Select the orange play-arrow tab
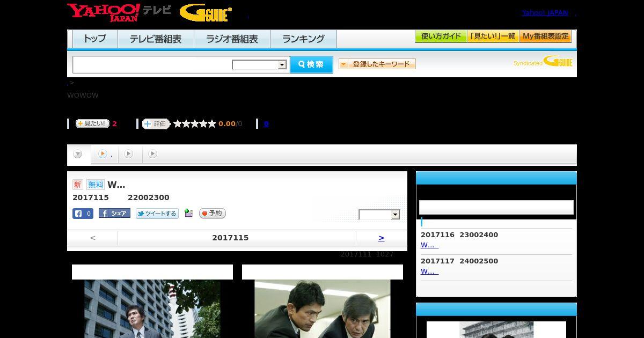The height and width of the screenshot is (338, 644). pos(105,155)
